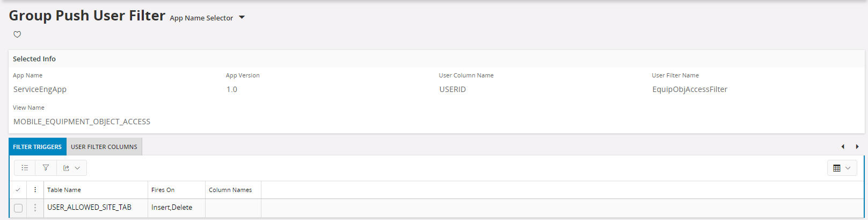The height and width of the screenshot is (220, 868).
Task: Click the USER_ALLOWED_SITE_TAB table name cell
Action: coord(89,208)
